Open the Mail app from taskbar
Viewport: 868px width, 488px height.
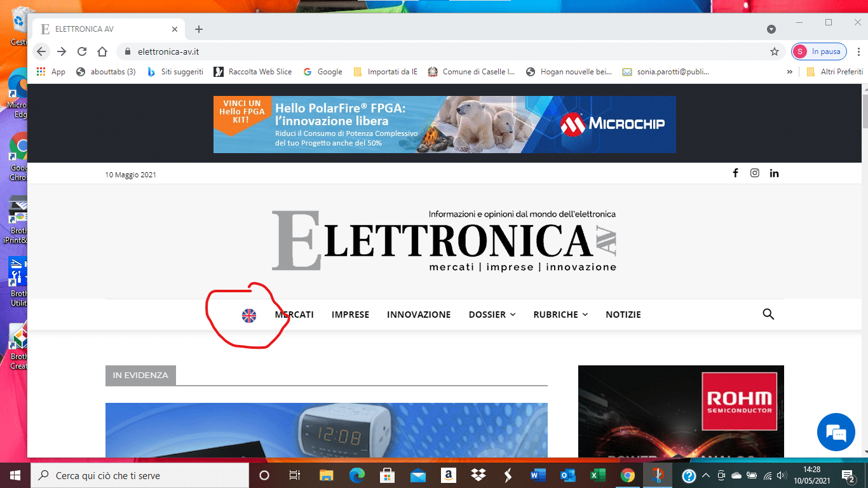(x=417, y=475)
